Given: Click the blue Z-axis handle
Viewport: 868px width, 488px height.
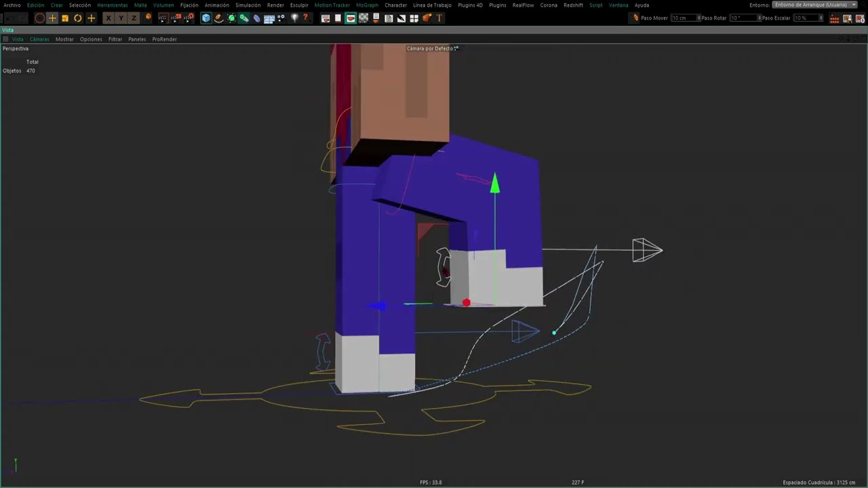Looking at the screenshot, I should [378, 306].
